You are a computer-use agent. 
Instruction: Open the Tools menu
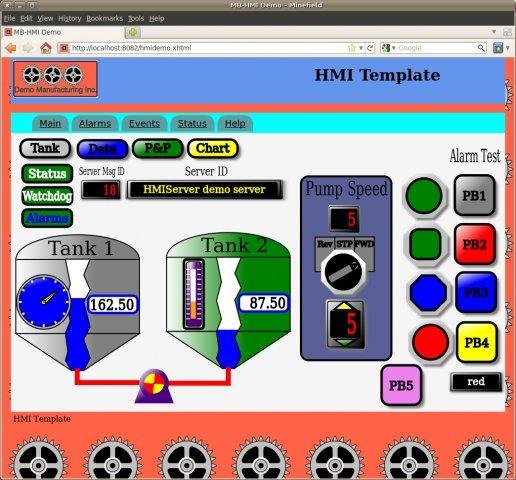(x=136, y=18)
